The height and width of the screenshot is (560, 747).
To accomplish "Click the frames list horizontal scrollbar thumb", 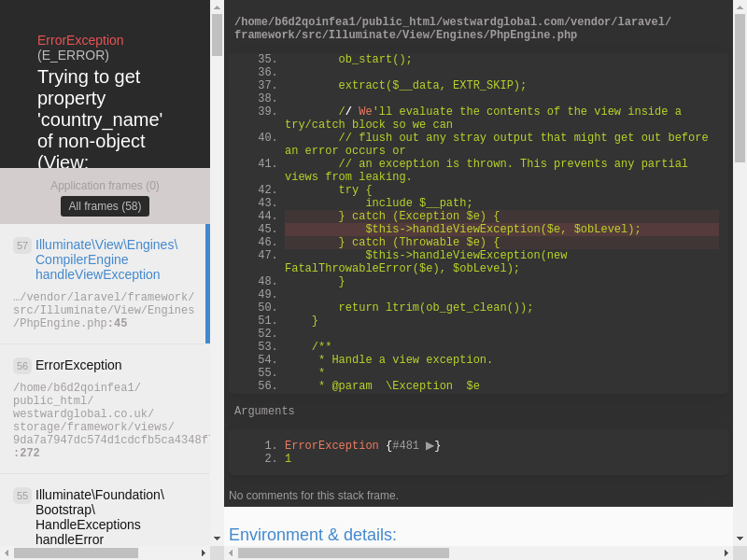I will click(76, 553).
